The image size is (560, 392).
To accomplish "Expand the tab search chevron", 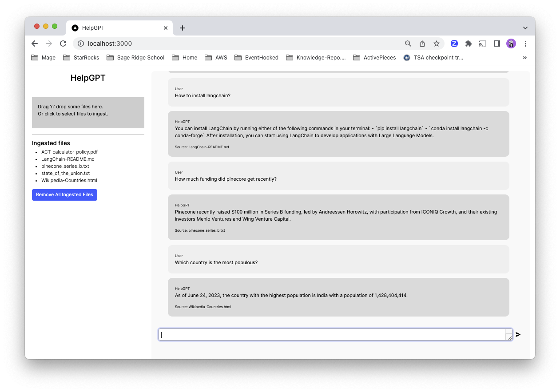I will coord(525,28).
